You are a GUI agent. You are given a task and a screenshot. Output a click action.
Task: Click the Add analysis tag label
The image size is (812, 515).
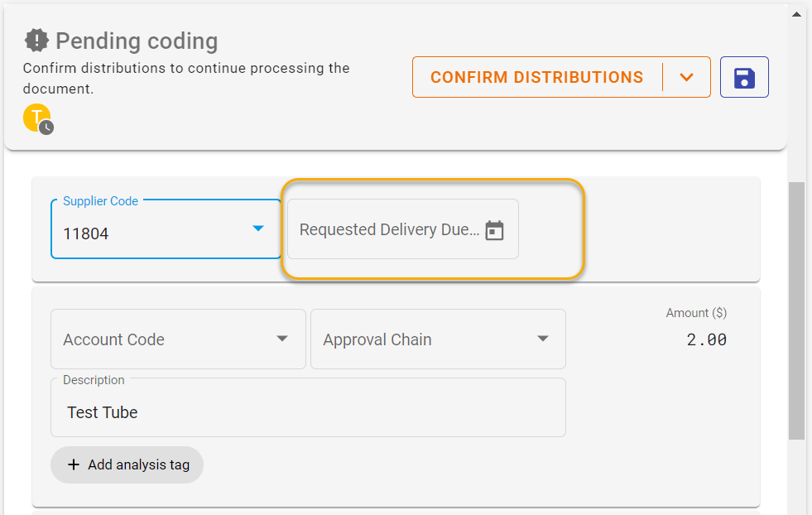click(138, 465)
